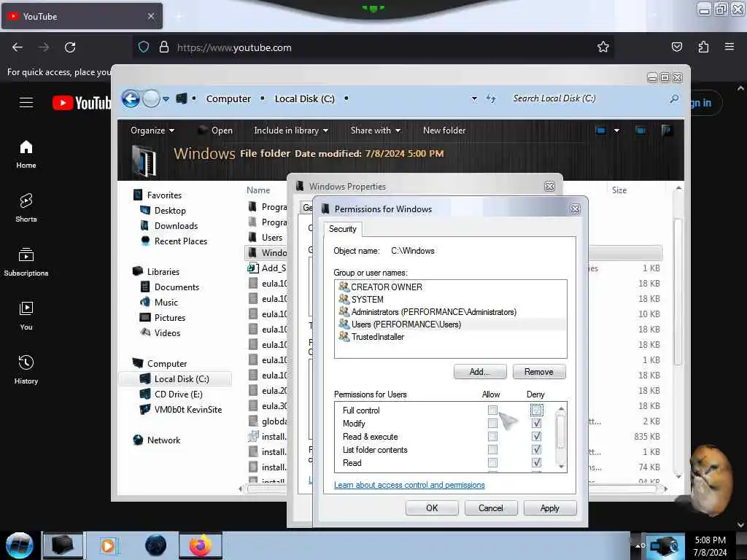Click New folder in the toolbar

(444, 130)
